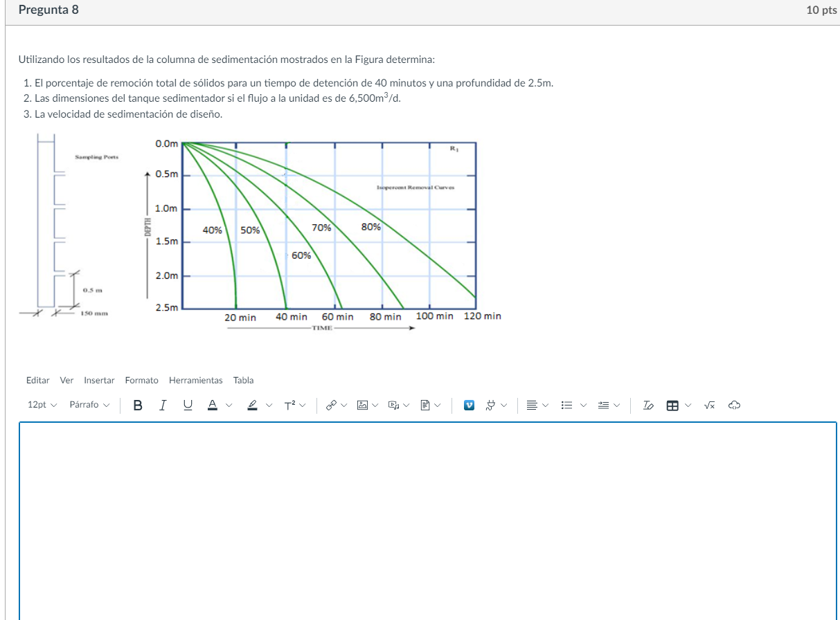Open the Formato menu
Viewport: 840px width, 620px height.
pos(141,380)
